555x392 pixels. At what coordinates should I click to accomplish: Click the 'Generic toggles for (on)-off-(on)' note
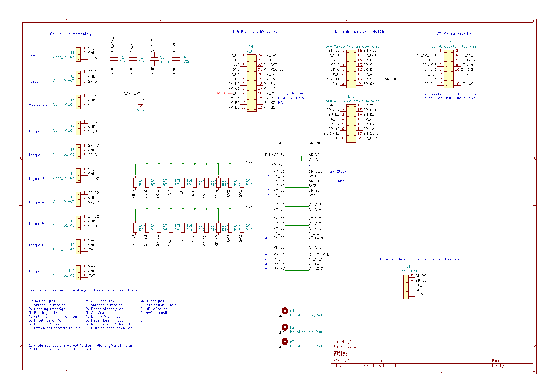click(83, 290)
